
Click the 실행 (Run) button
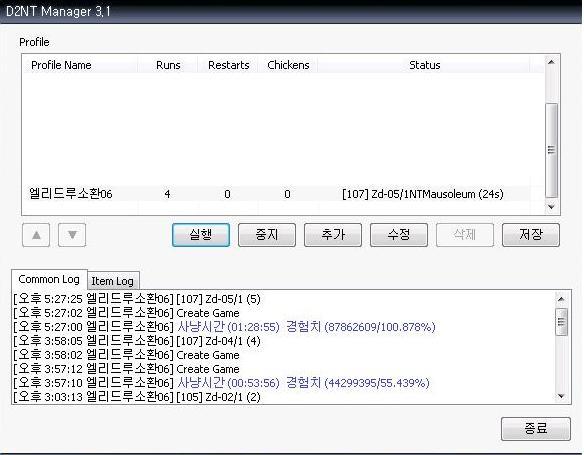201,235
